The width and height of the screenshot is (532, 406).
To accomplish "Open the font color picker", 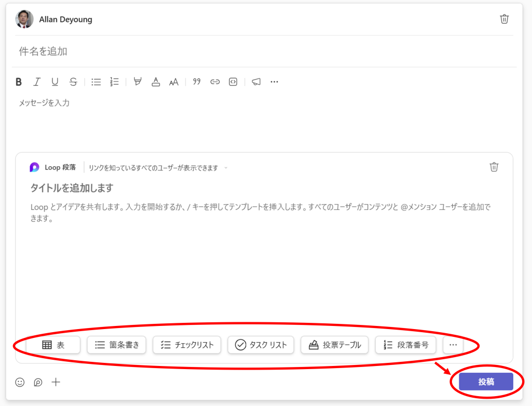I will click(x=155, y=82).
